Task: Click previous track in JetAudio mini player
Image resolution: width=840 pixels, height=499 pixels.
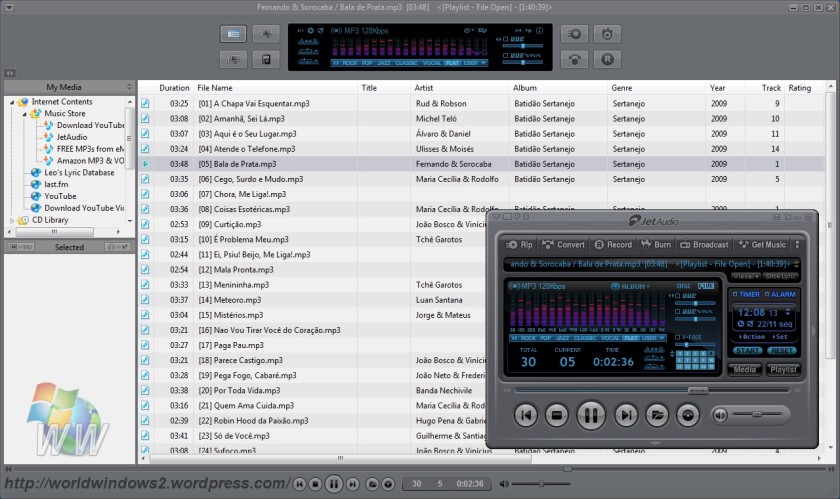Action: click(x=526, y=415)
